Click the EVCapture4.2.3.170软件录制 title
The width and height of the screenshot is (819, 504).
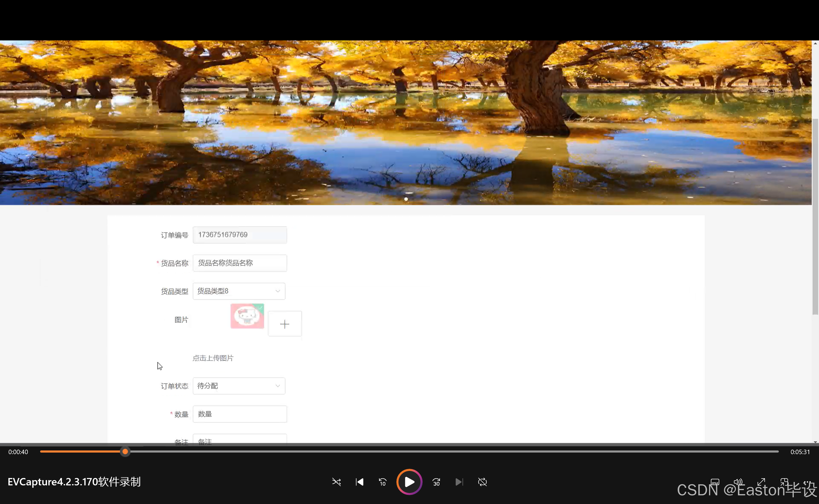(x=74, y=482)
